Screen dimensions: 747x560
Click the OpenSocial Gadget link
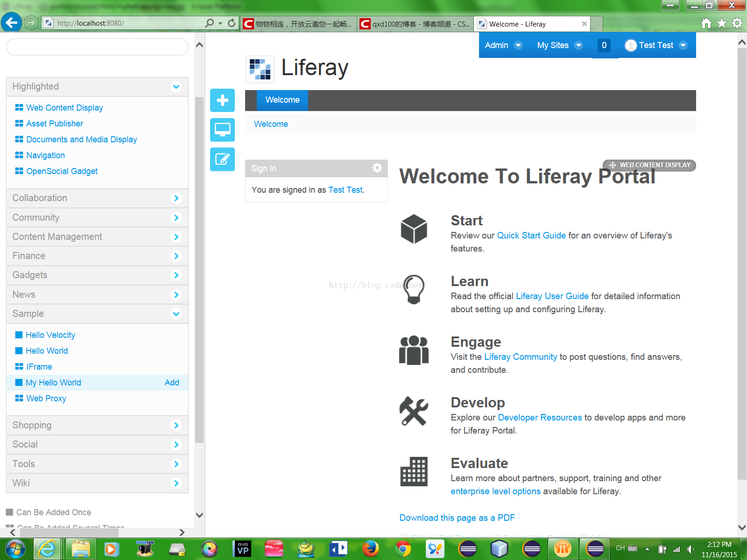pyautogui.click(x=62, y=171)
